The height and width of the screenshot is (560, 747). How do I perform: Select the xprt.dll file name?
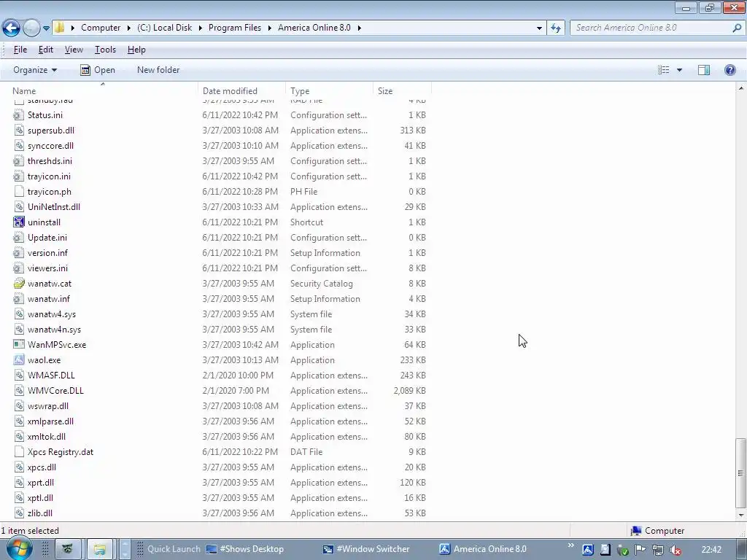[x=41, y=483]
